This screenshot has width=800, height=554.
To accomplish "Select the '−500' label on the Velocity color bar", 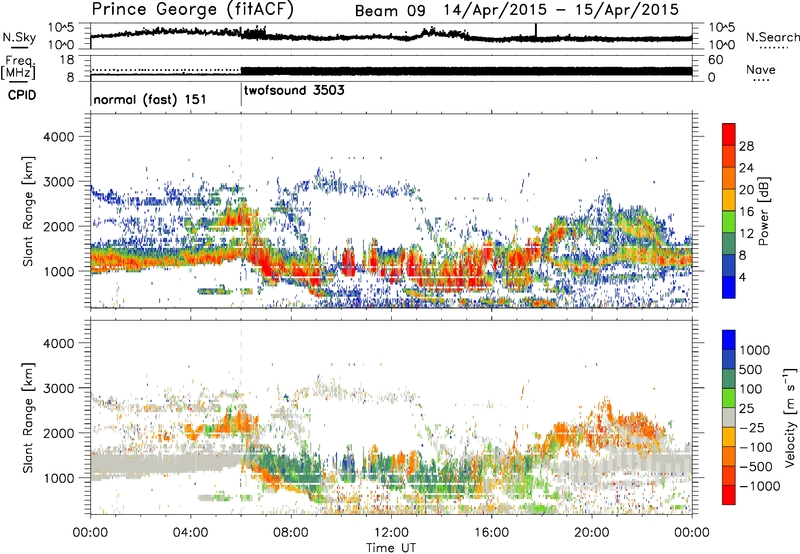I will point(756,467).
